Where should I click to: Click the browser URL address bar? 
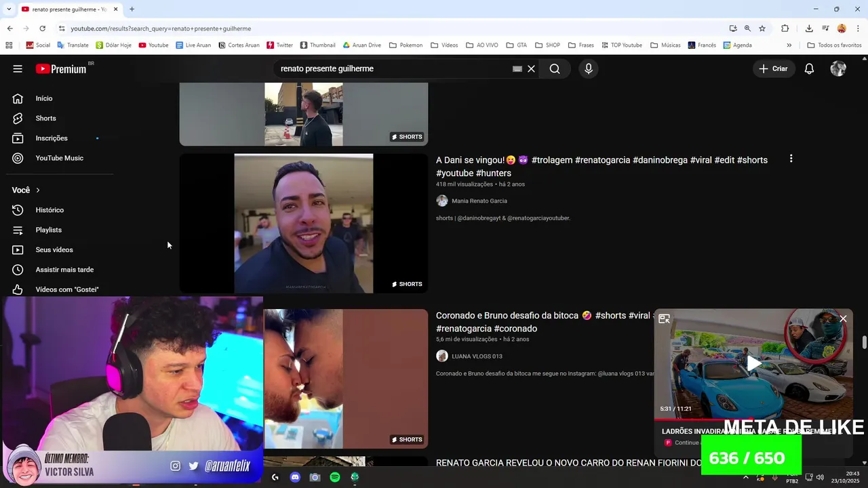click(x=393, y=28)
